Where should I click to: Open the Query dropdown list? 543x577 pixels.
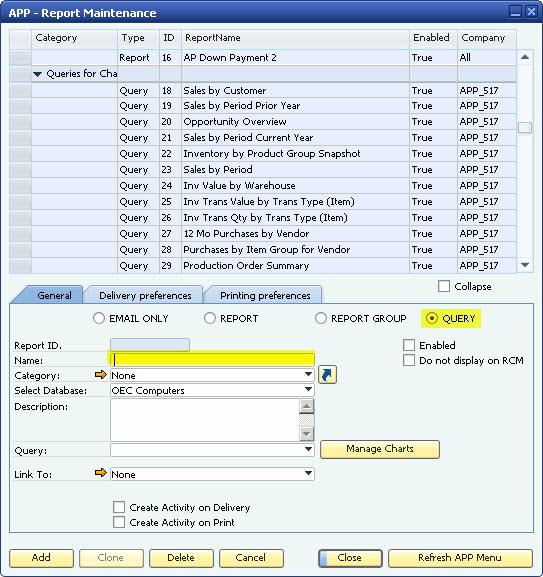tap(308, 450)
